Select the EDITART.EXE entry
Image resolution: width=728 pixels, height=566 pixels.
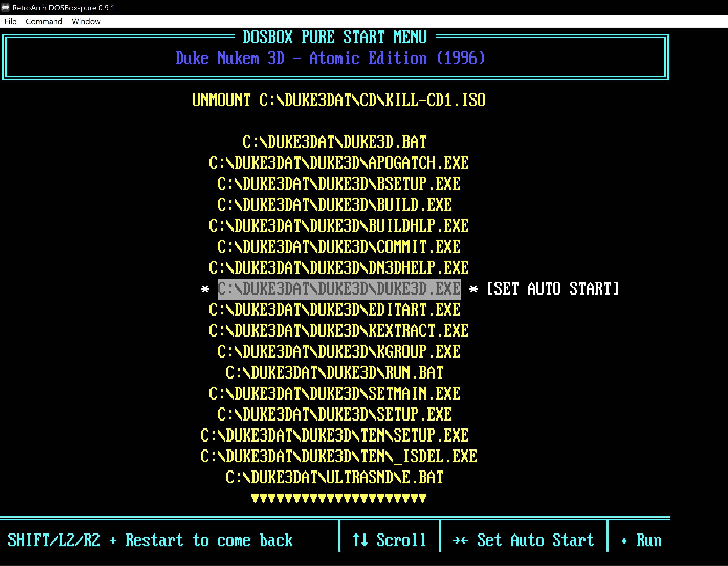coord(334,310)
